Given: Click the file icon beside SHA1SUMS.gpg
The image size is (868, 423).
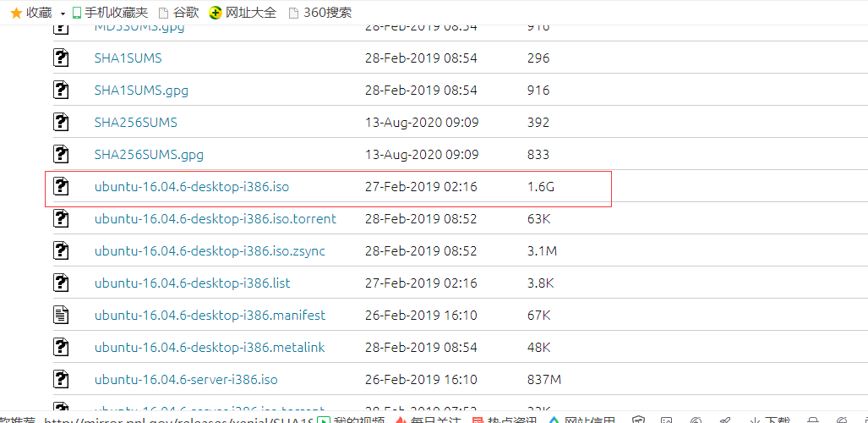Looking at the screenshot, I should (61, 90).
